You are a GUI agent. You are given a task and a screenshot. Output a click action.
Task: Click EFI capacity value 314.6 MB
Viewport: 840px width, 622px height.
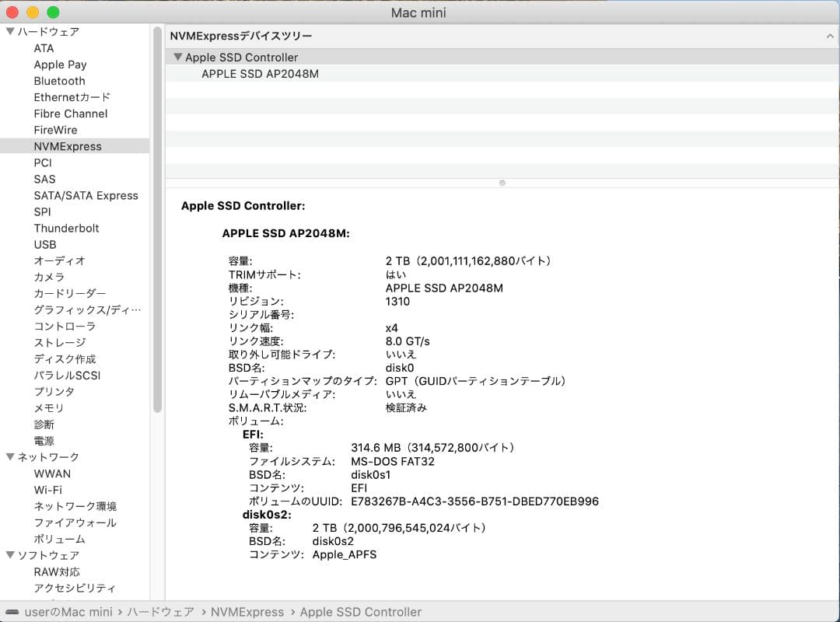(x=433, y=447)
